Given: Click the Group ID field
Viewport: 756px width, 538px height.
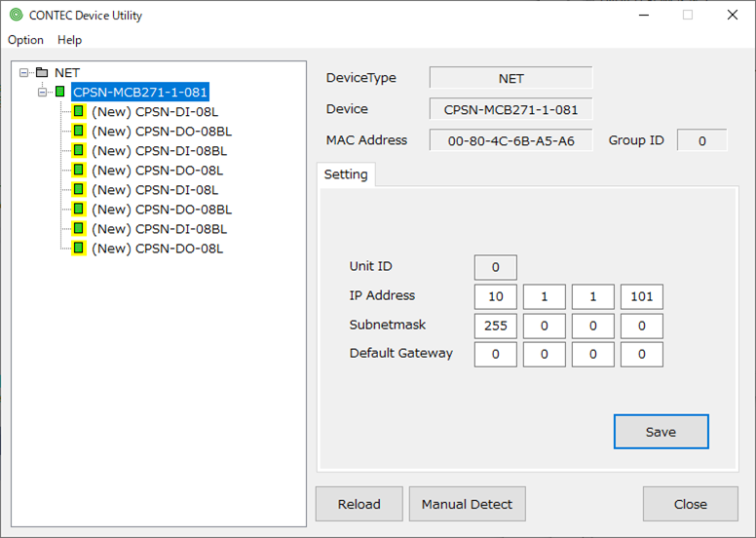Looking at the screenshot, I should pyautogui.click(x=702, y=140).
